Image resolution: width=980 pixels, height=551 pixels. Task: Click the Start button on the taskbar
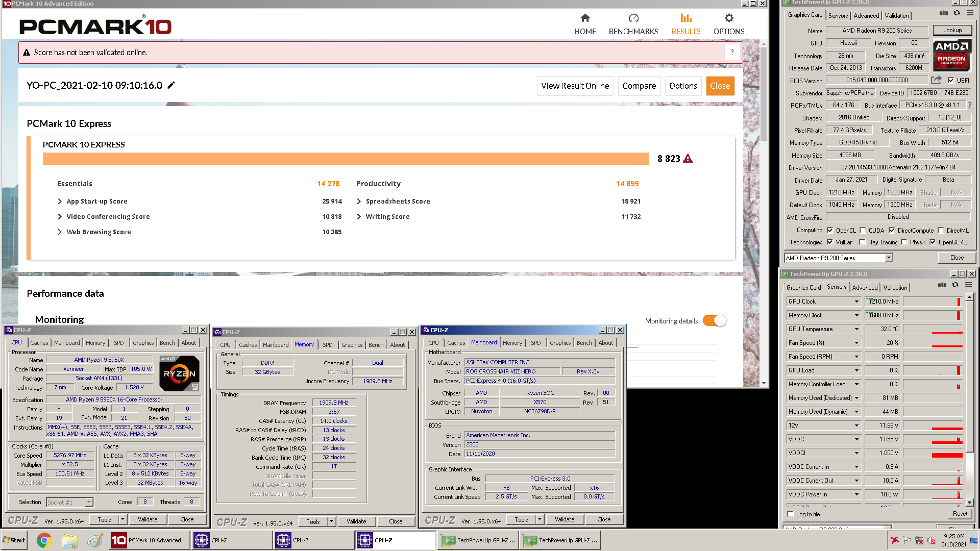[x=14, y=540]
